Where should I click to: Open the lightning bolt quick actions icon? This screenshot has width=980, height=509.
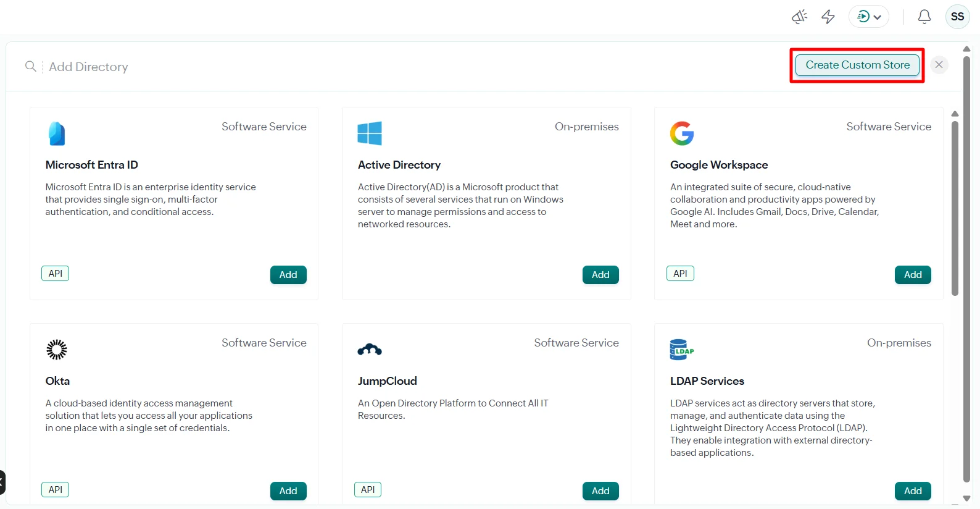pos(828,17)
